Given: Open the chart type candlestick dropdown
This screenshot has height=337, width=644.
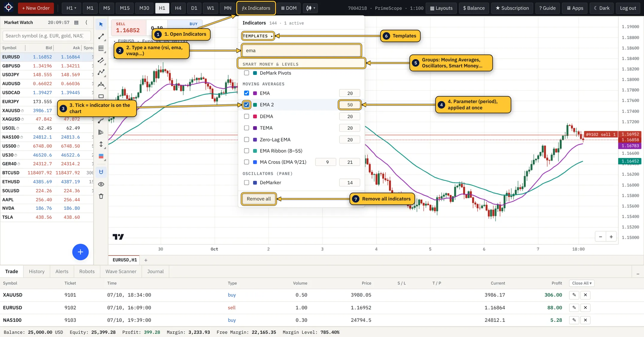Looking at the screenshot, I should coord(311,8).
